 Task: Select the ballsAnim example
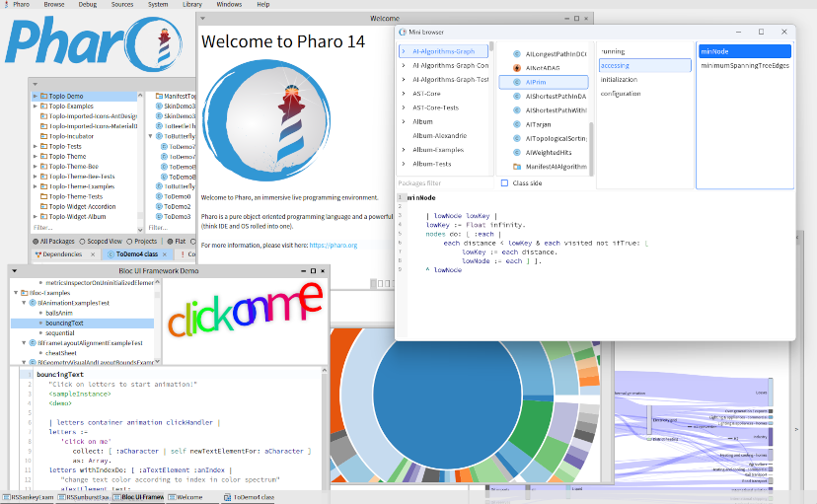[59, 313]
